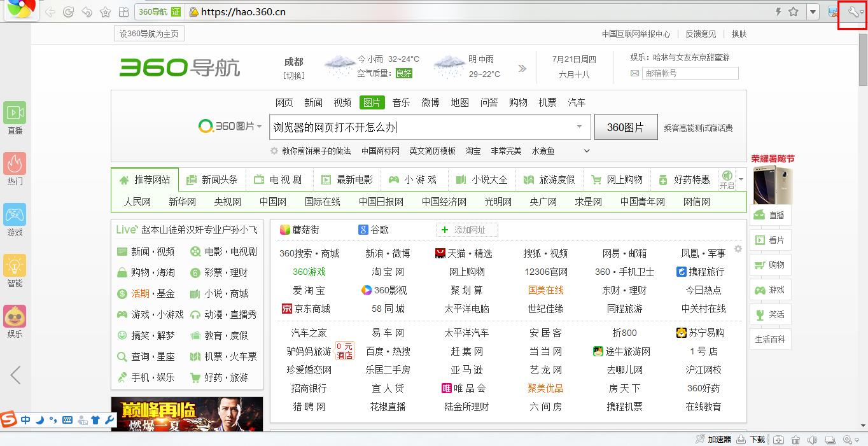868x446 pixels.
Task: Open 看片 in right side panel
Action: point(770,240)
